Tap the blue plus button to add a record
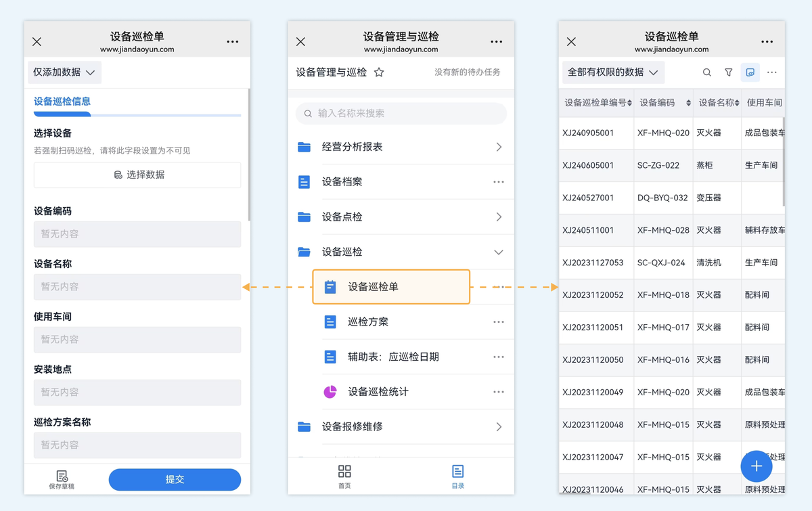 tap(757, 466)
